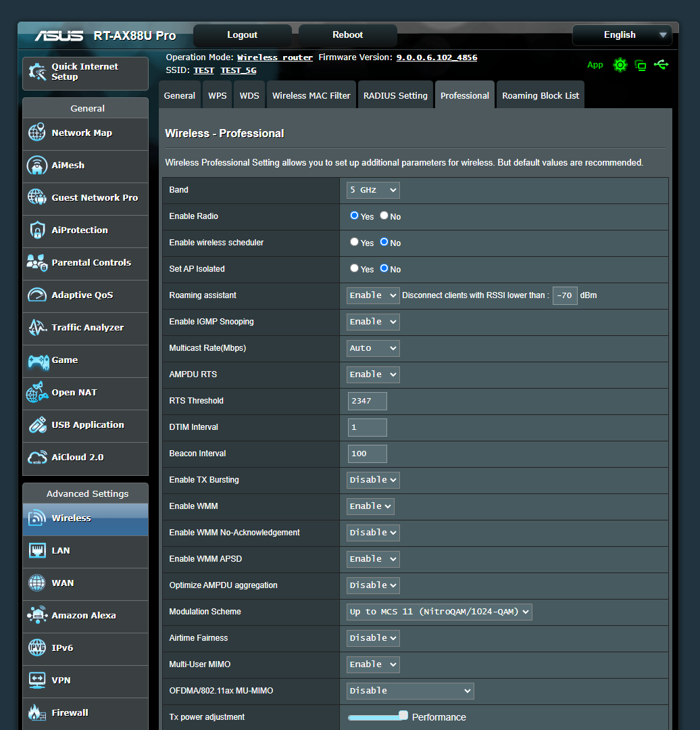Open Airtime Fairness dropdown
The image size is (700, 730).
coord(373,638)
